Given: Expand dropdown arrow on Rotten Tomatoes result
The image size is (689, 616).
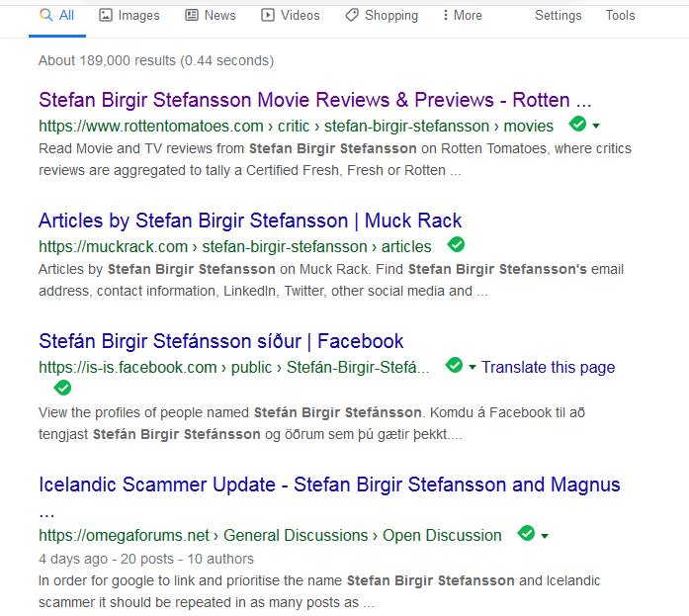Looking at the screenshot, I should click(x=596, y=127).
